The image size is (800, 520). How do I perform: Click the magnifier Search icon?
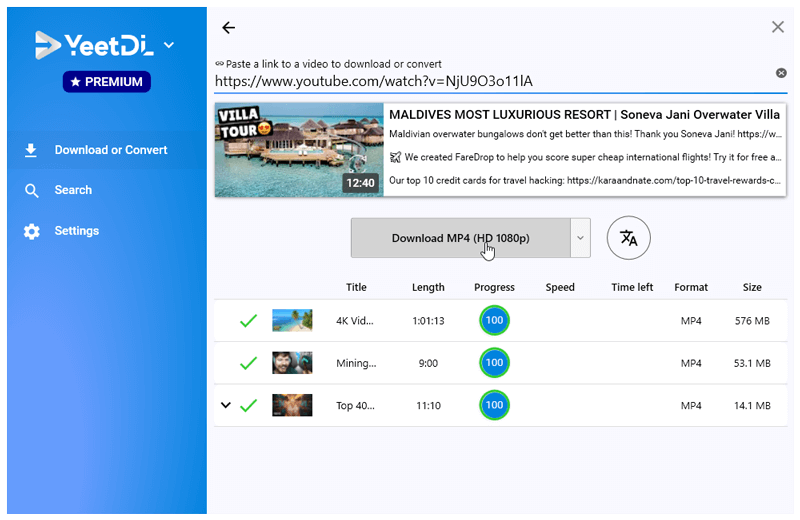[32, 191]
